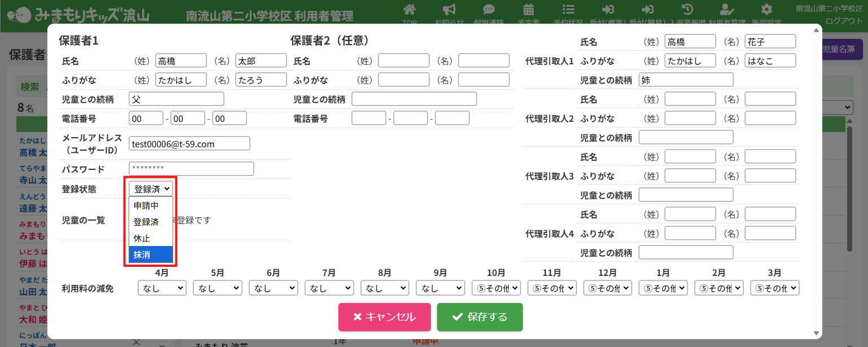Image resolution: width=868 pixels, height=347 pixels.
Task: Open the 3月 fee reduction dropdown
Action: 774,288
